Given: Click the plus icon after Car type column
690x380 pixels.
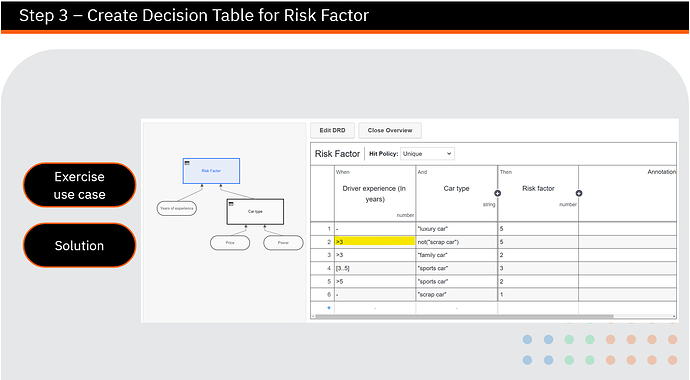Looking at the screenshot, I should [497, 193].
